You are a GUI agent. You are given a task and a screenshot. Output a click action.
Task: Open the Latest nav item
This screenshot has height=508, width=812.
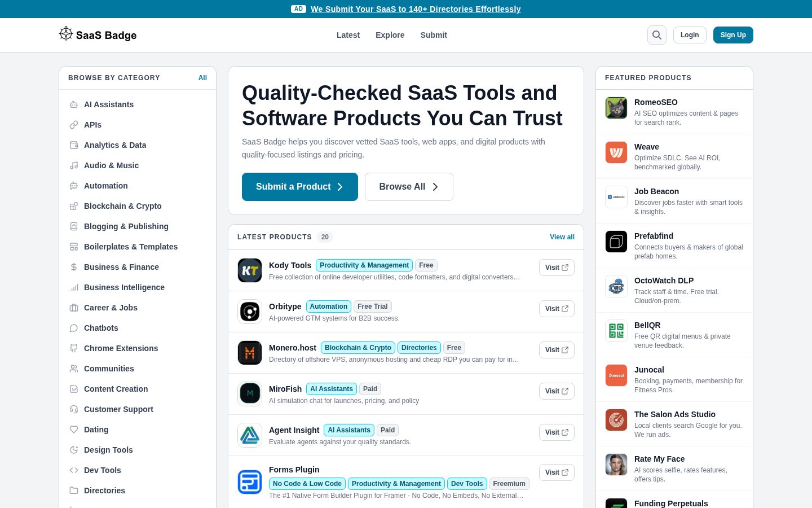(x=348, y=35)
